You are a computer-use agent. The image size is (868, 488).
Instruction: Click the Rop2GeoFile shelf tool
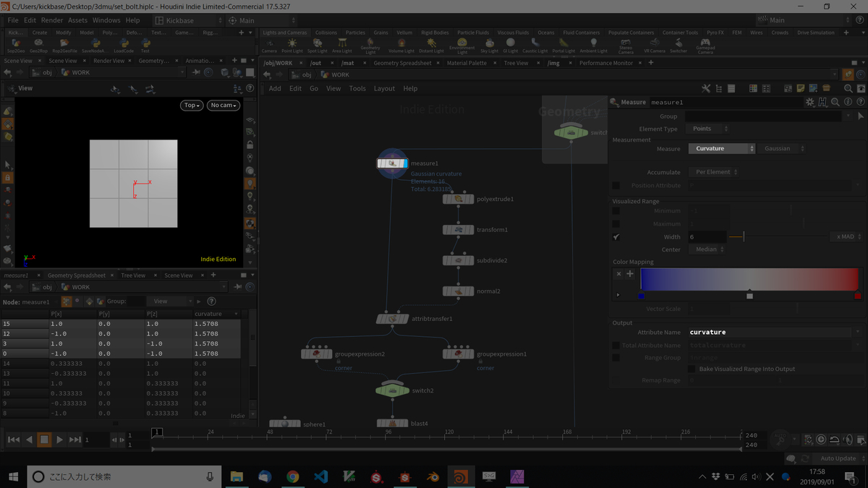pos(64,46)
